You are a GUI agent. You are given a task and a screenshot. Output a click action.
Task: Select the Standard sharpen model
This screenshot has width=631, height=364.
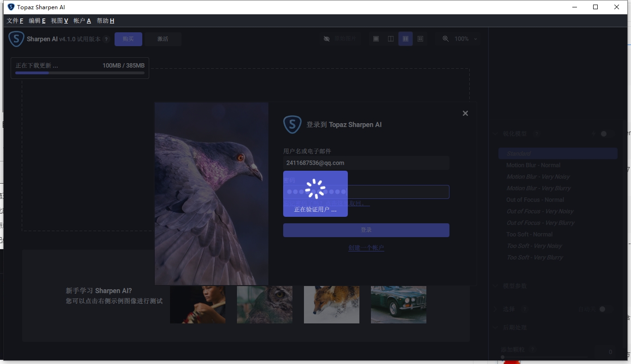[558, 154]
